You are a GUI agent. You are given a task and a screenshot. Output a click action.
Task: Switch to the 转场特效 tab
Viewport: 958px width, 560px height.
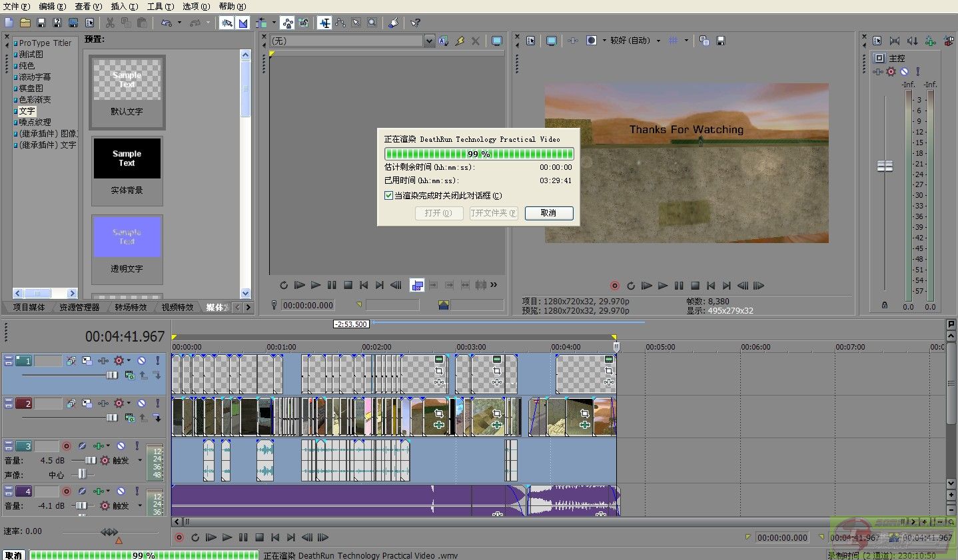point(131,307)
